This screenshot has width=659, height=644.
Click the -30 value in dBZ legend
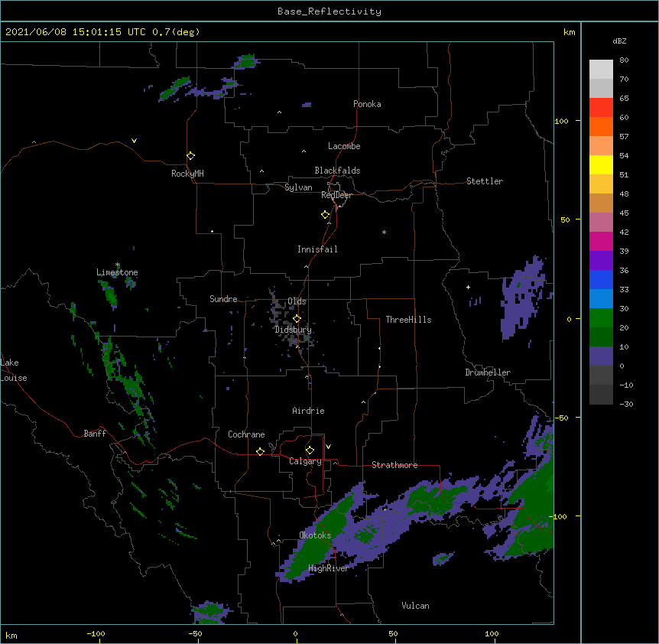pyautogui.click(x=626, y=404)
